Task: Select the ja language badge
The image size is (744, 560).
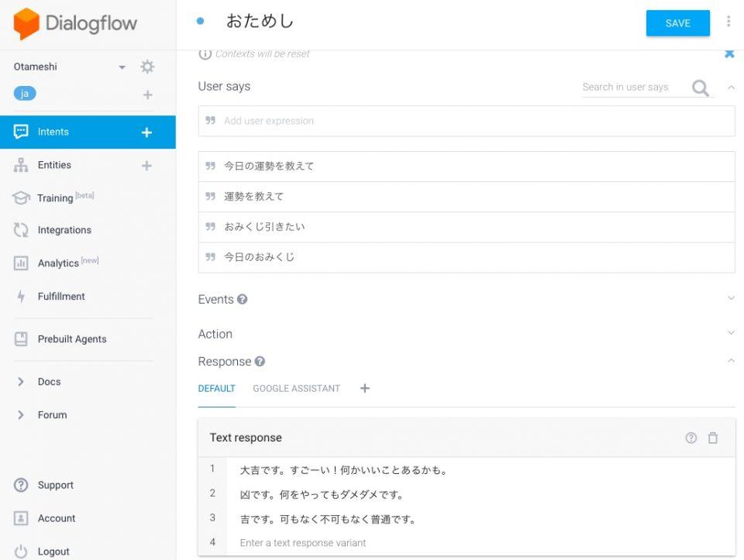Action: coord(25,94)
